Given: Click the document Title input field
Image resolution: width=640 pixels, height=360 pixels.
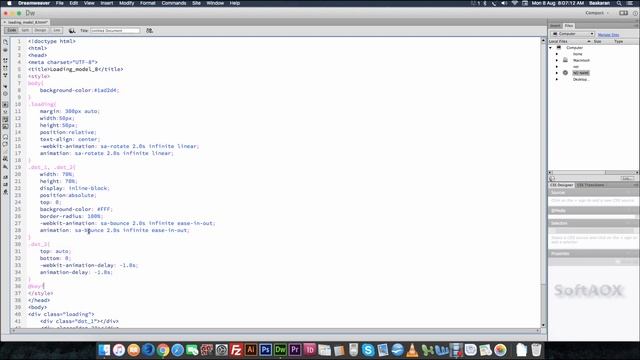Looking at the screenshot, I should coord(115,31).
